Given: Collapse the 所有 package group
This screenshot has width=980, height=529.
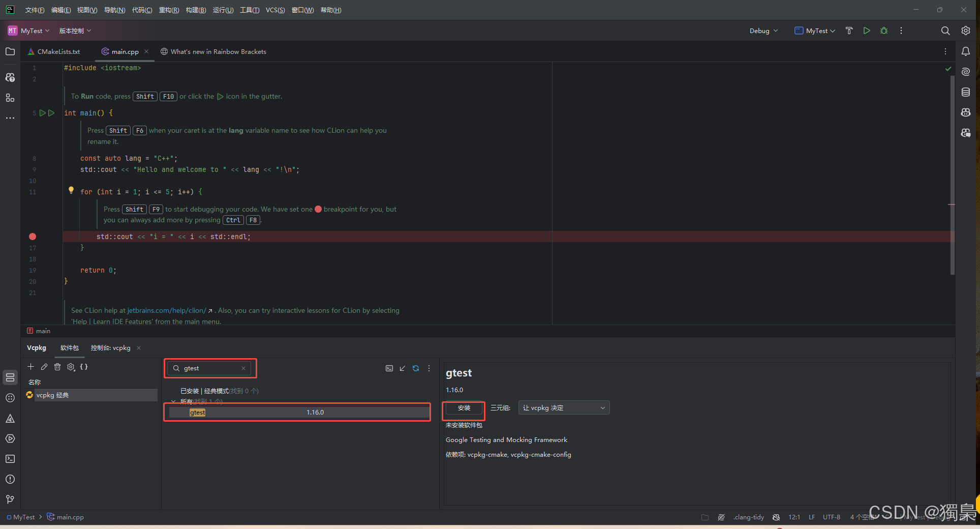Looking at the screenshot, I should [x=173, y=401].
